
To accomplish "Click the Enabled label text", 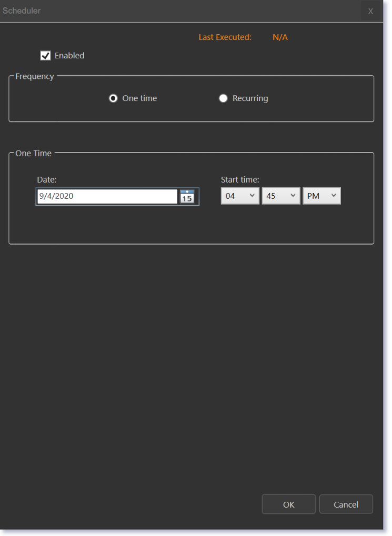I will tap(69, 55).
